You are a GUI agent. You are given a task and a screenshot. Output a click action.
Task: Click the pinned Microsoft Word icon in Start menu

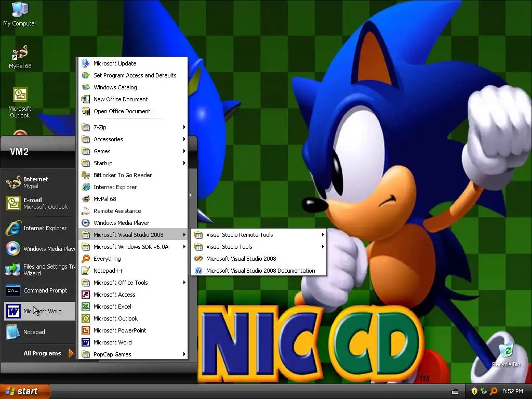point(13,311)
